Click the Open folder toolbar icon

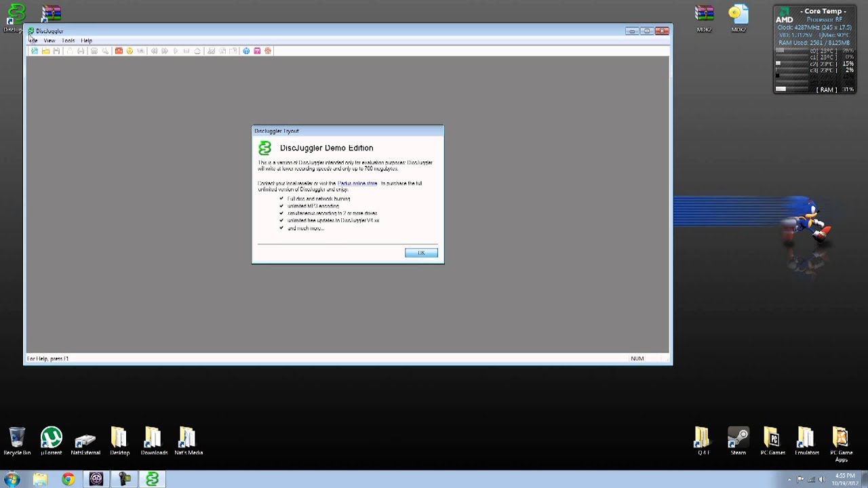coord(45,51)
